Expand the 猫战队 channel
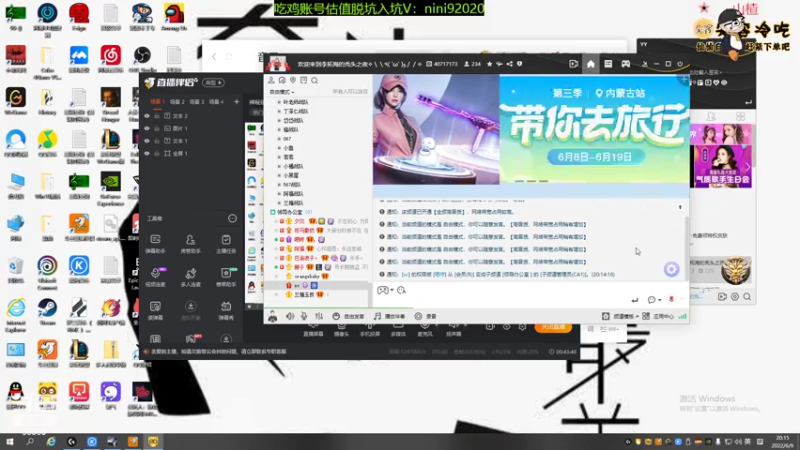The image size is (800, 450). 279,130
